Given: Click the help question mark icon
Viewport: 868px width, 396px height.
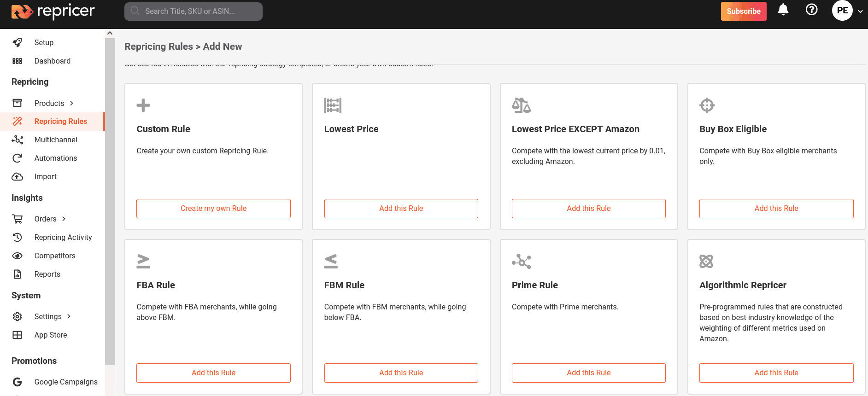Looking at the screenshot, I should [x=812, y=10].
